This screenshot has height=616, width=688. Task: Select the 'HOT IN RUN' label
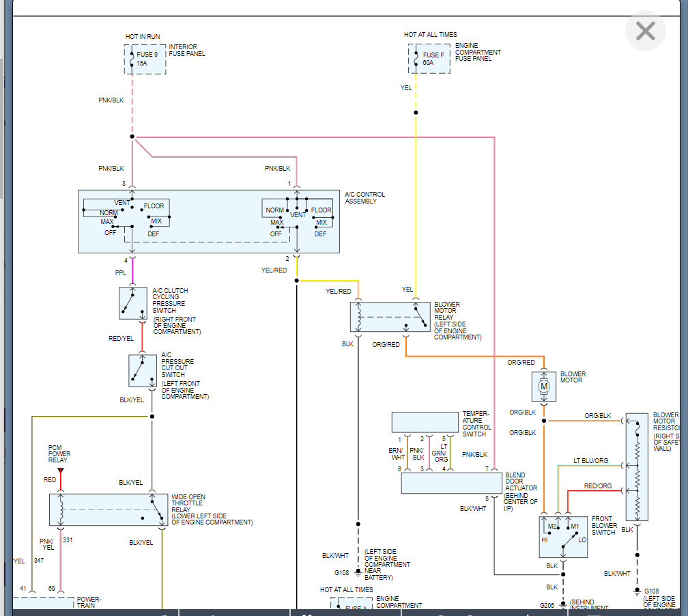[x=143, y=36]
